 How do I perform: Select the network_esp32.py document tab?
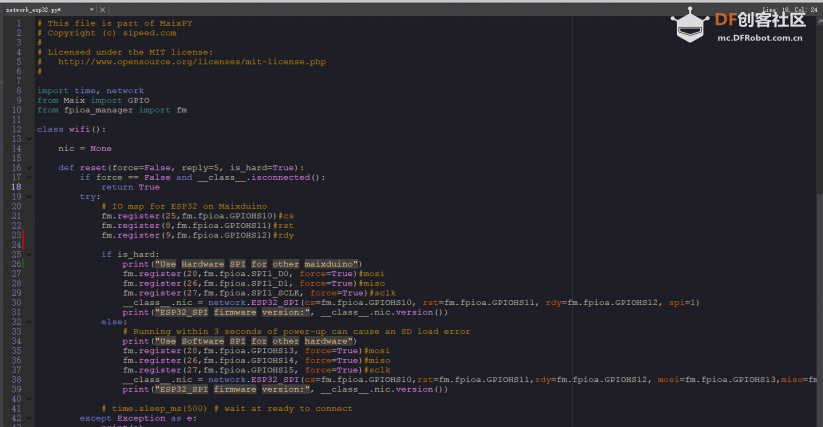tap(33, 10)
